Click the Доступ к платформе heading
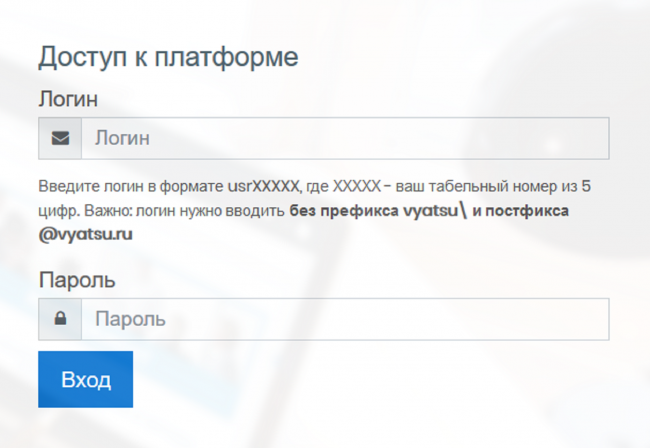The height and width of the screenshot is (448, 650). (x=168, y=57)
